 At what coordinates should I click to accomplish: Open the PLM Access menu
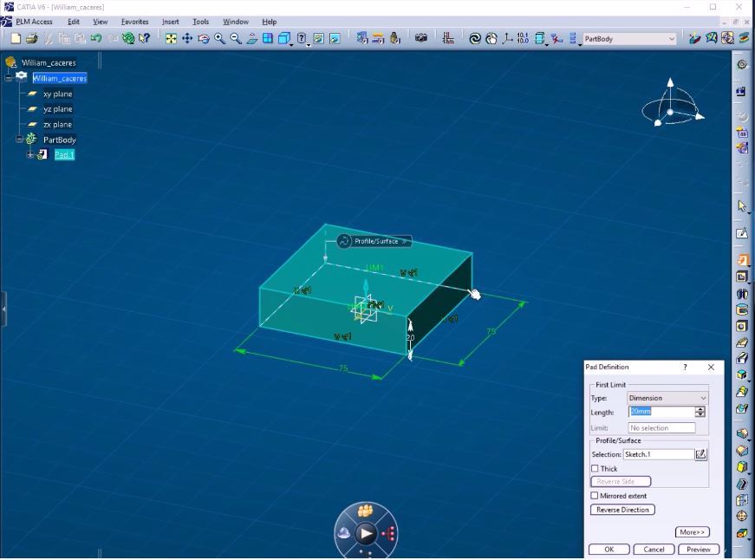(x=34, y=22)
